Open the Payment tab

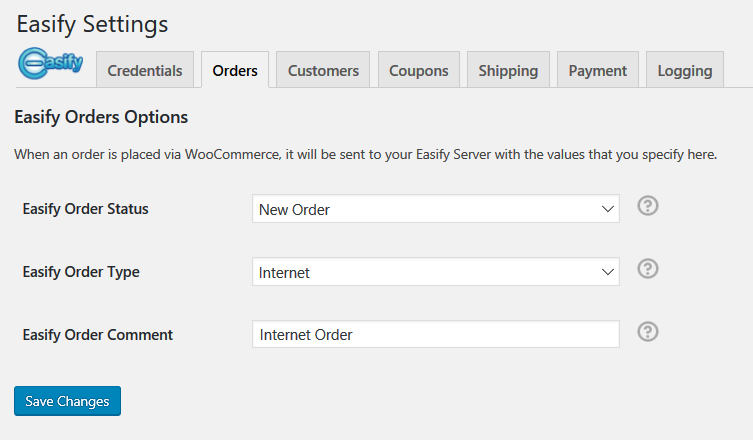click(598, 70)
